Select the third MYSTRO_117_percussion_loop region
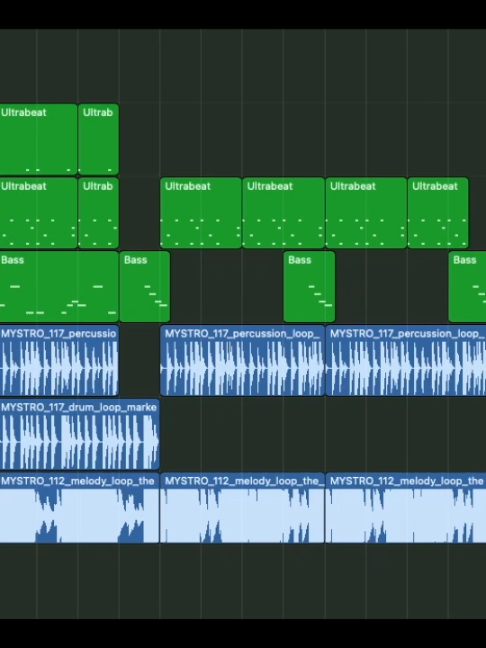486x648 pixels. (406, 360)
